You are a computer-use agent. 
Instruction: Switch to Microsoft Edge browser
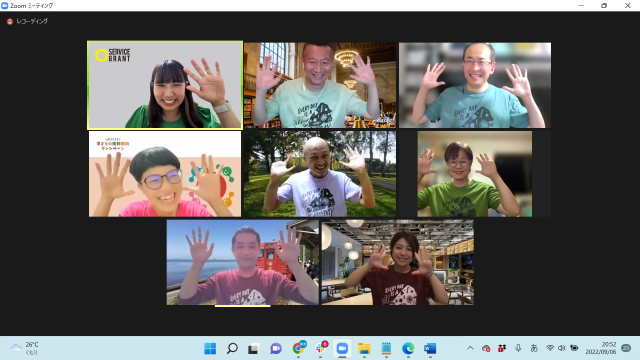(408, 349)
